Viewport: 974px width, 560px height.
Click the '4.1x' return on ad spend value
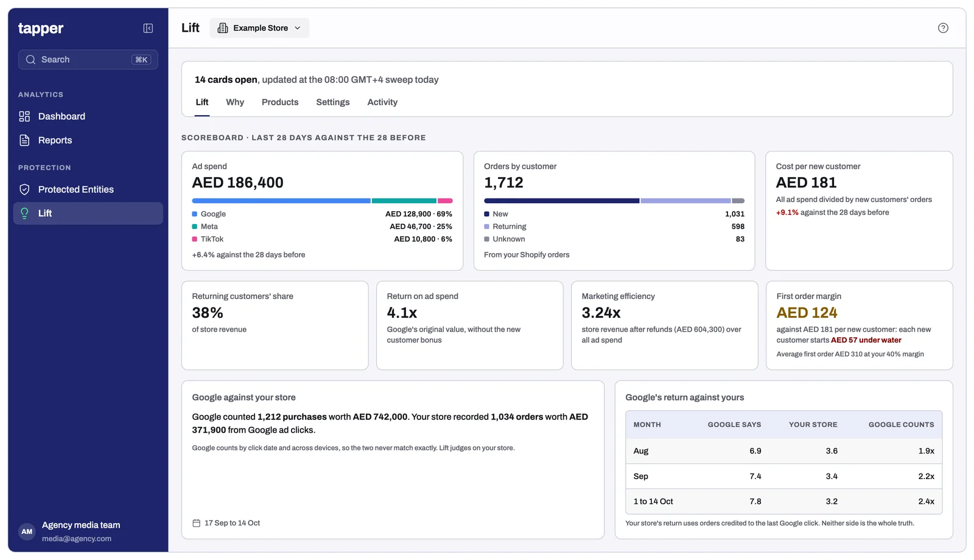click(402, 313)
